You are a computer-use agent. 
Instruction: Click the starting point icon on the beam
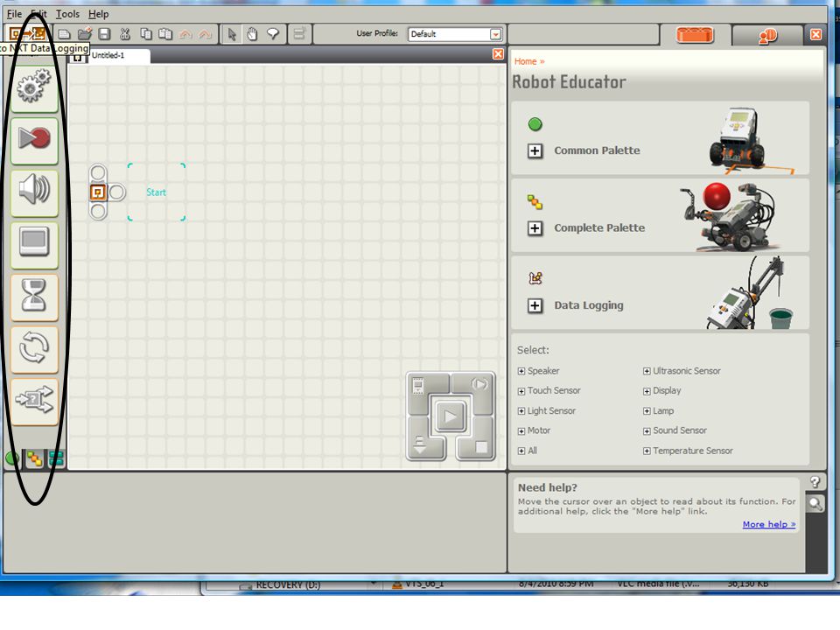pos(97,192)
